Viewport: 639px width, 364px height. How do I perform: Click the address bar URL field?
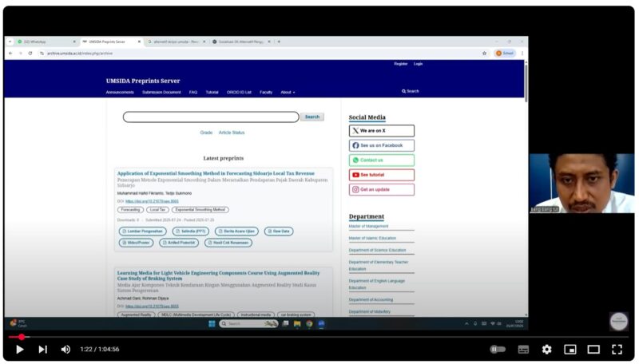(261, 53)
